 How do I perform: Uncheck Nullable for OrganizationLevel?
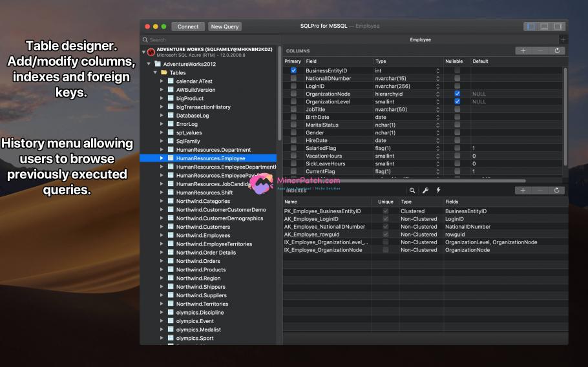pyautogui.click(x=457, y=101)
